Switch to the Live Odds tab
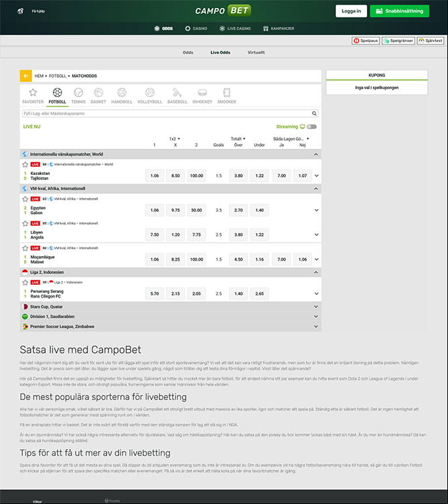 click(x=220, y=52)
